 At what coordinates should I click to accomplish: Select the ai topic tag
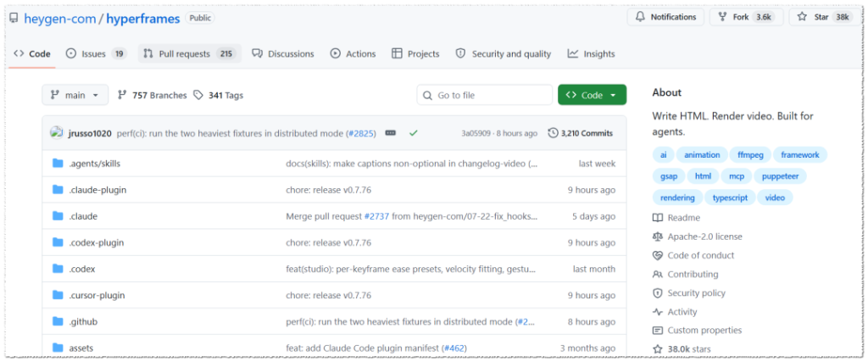tap(661, 155)
